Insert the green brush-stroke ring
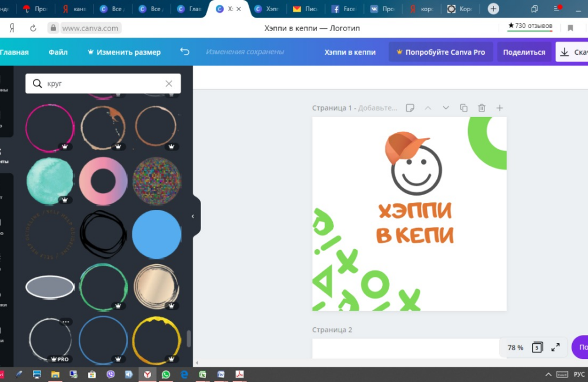The width and height of the screenshot is (588, 382). click(x=103, y=287)
